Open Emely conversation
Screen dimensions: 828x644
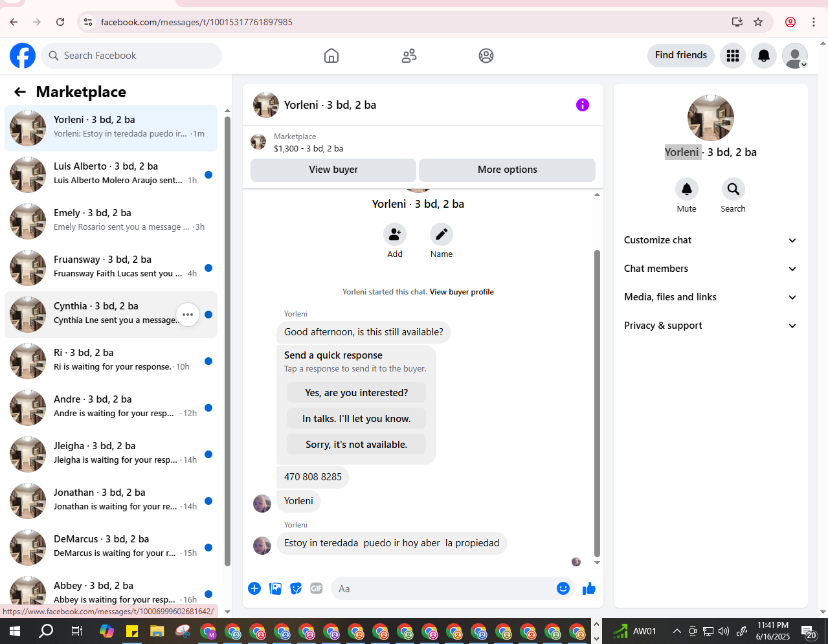click(x=111, y=221)
